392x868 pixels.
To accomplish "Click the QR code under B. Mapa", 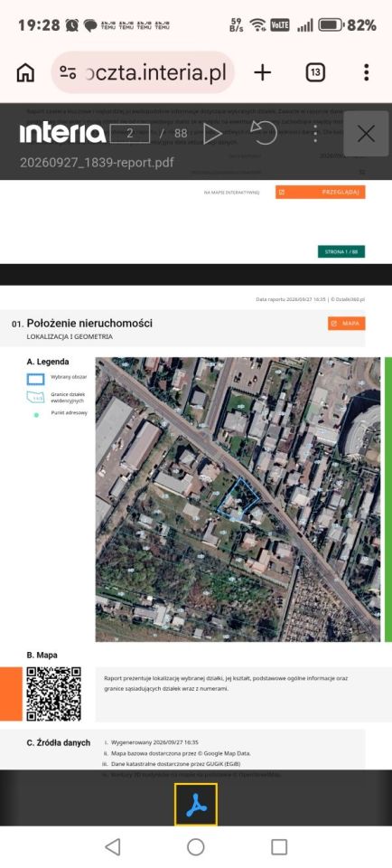I will coord(53,694).
